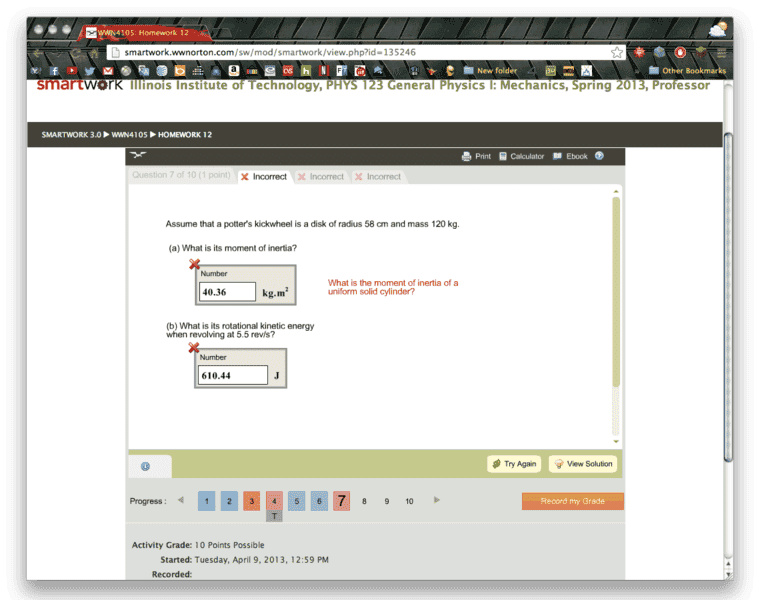Click the red circle extension icon
Viewport: 760px width, 600px height.
pos(680,52)
